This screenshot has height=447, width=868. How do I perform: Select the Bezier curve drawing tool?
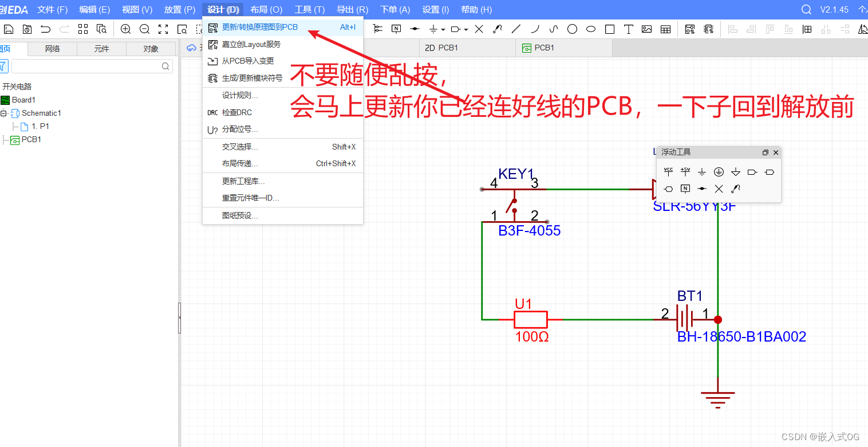click(x=554, y=29)
